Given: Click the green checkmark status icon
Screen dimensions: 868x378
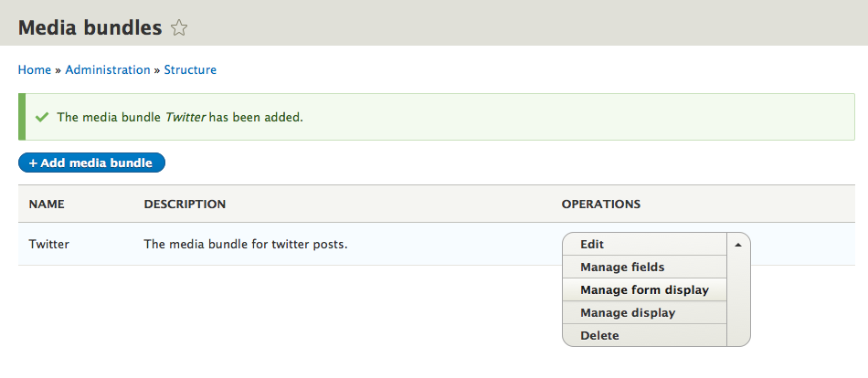Looking at the screenshot, I should click(x=41, y=118).
